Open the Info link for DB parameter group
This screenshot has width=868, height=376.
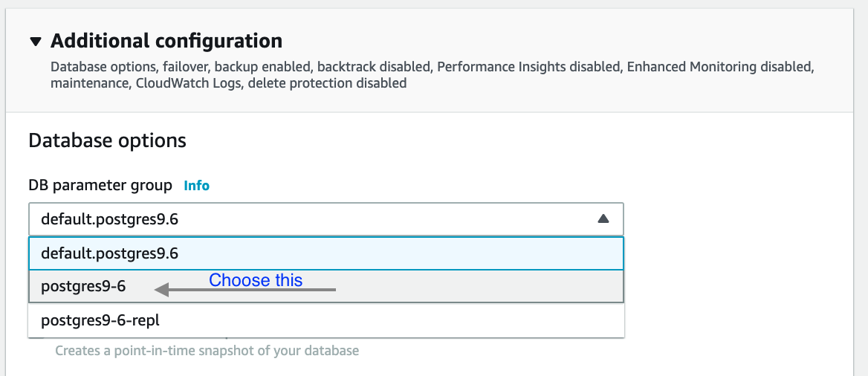click(197, 186)
